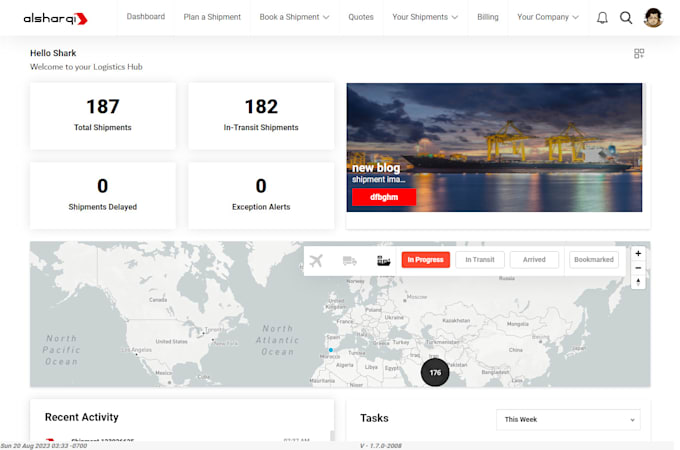680x450 pixels.
Task: Click the Recent Activity scrollbar
Action: point(332,435)
